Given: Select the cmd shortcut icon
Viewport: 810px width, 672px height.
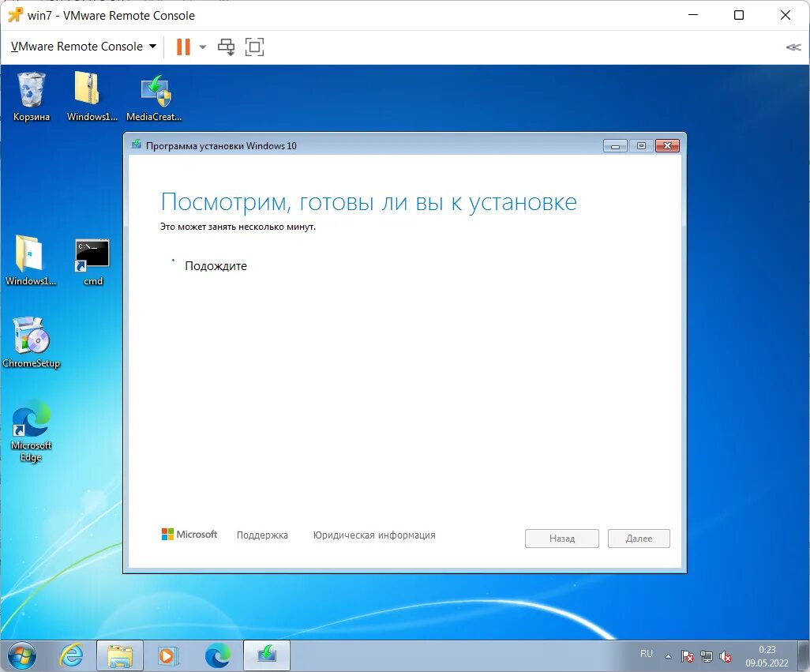Looking at the screenshot, I should (x=93, y=262).
